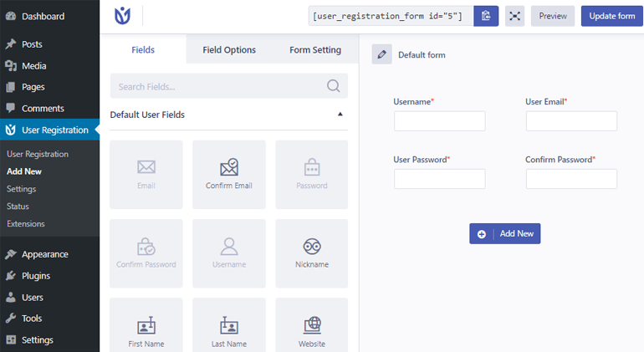Viewport: 644px width, 352px height.
Task: Click the Update form button
Action: click(612, 16)
